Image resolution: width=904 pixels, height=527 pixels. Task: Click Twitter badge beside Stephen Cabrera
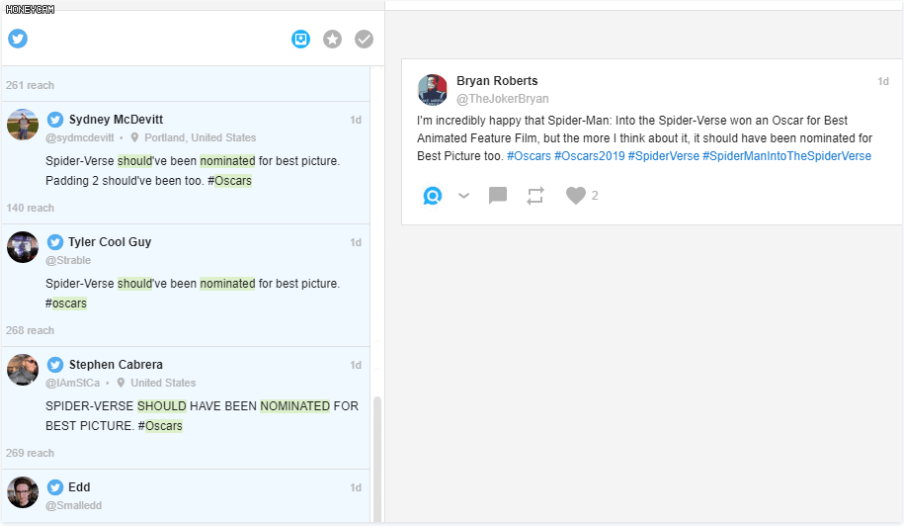click(55, 364)
